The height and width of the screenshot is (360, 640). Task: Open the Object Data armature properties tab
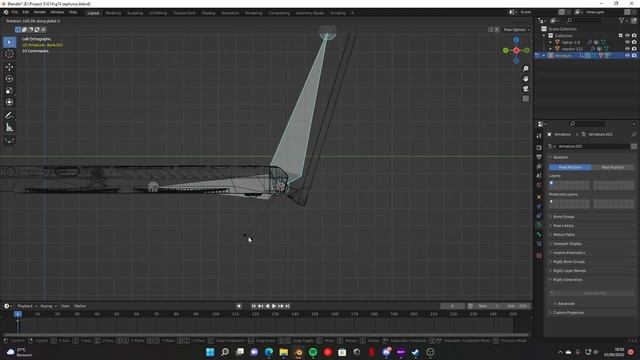click(539, 225)
